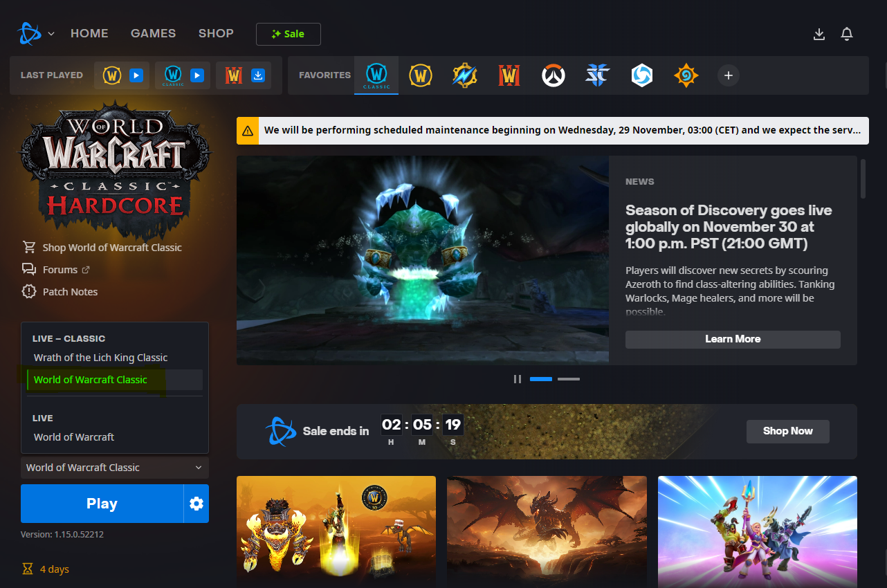Choose World of Warcraft Classic option

[x=115, y=380]
